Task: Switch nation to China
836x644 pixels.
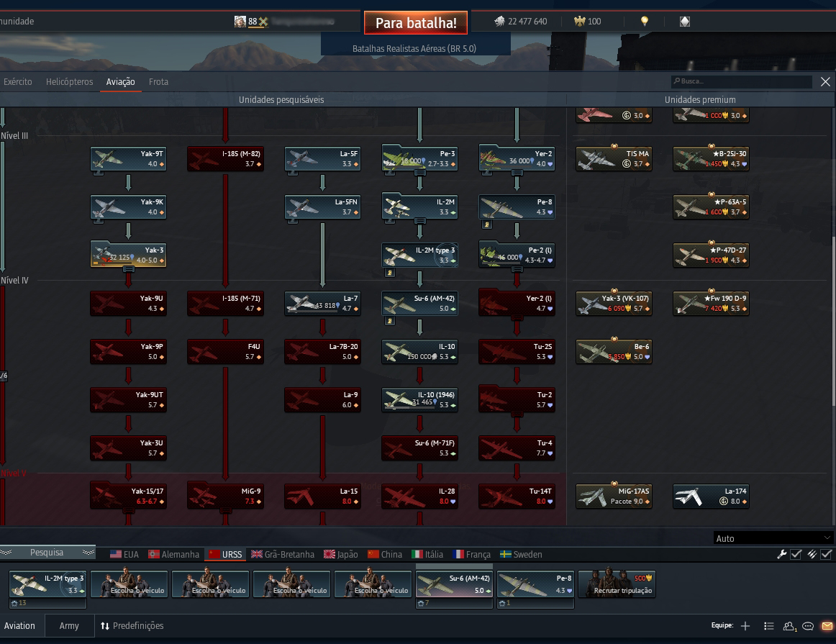Action: (x=385, y=555)
